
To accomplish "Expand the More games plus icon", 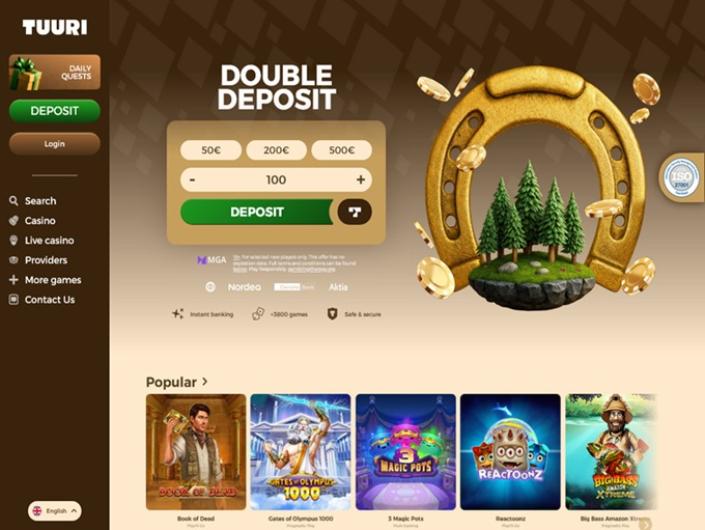I will tap(14, 280).
